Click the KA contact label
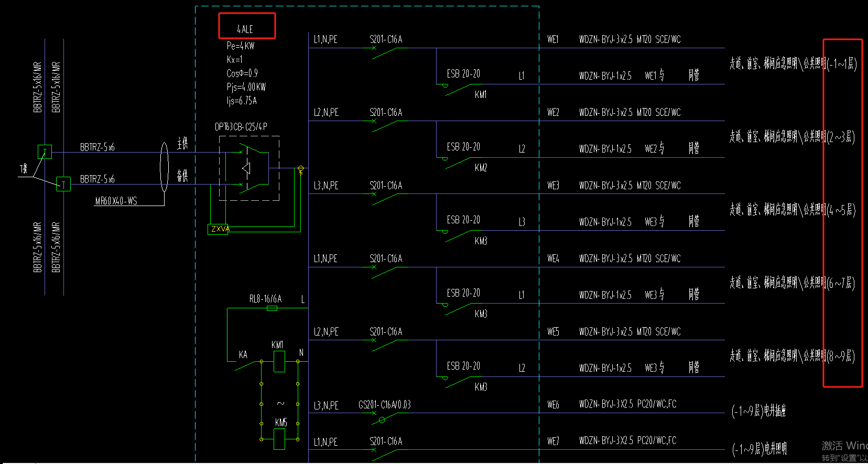This screenshot has height=464, width=868. [243, 355]
